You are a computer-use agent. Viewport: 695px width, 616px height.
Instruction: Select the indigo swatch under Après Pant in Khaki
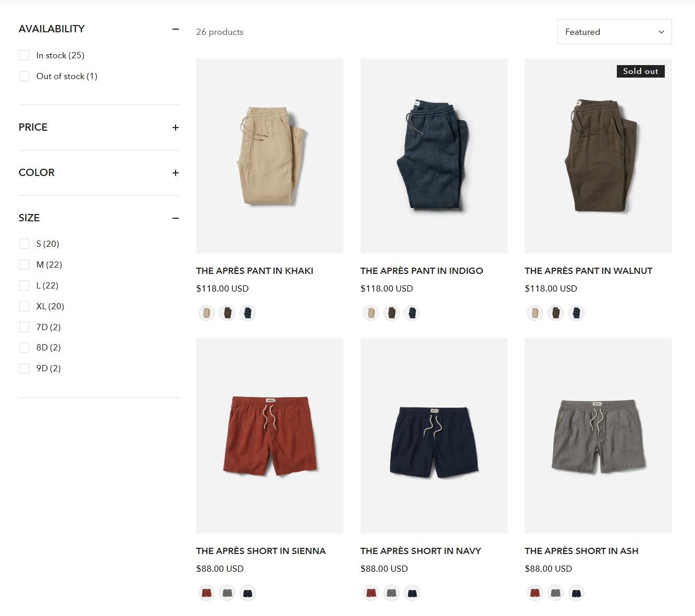(x=247, y=312)
